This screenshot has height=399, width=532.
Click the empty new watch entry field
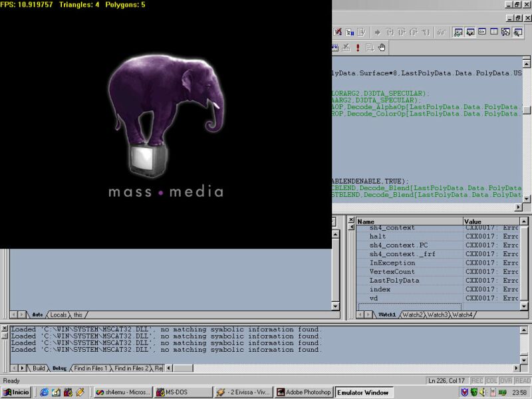click(410, 307)
